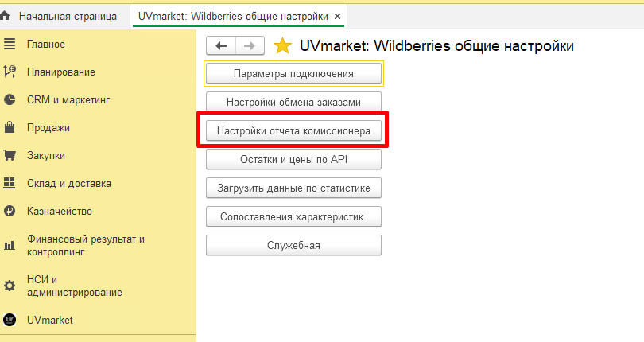This screenshot has height=342, width=644.
Task: Add page to favorites with star icon
Action: tap(282, 45)
